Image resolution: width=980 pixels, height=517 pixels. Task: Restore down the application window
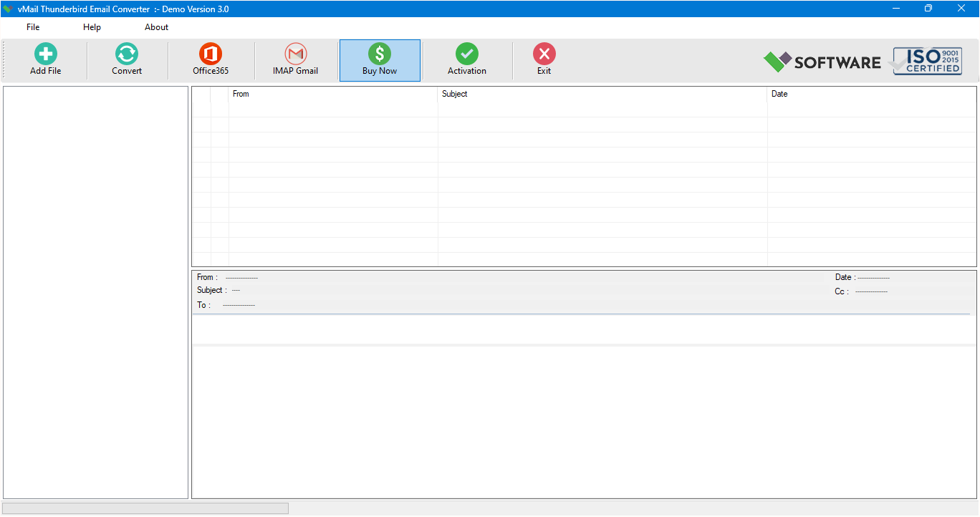click(928, 9)
